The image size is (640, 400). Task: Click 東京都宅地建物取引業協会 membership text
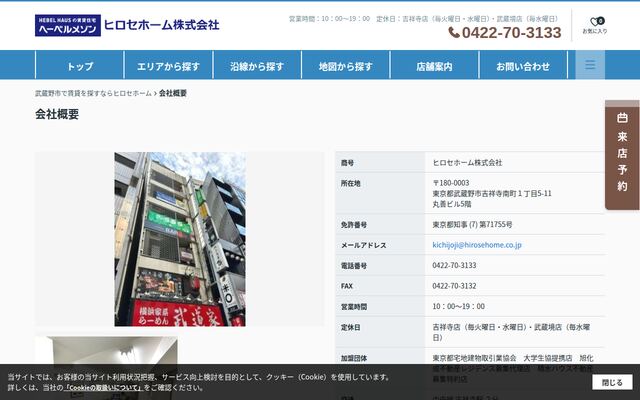click(475, 358)
